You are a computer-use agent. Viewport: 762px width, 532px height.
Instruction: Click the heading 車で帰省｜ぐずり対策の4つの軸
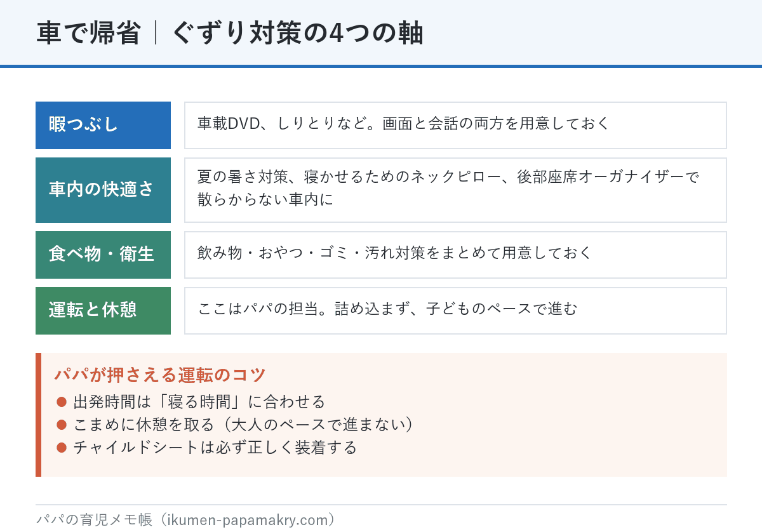point(230,34)
